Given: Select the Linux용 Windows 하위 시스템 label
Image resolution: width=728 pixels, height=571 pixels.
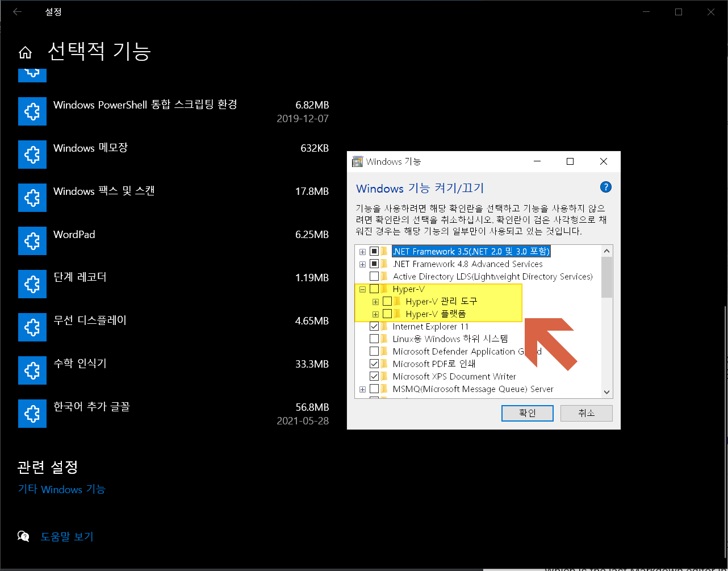Looking at the screenshot, I should point(450,339).
